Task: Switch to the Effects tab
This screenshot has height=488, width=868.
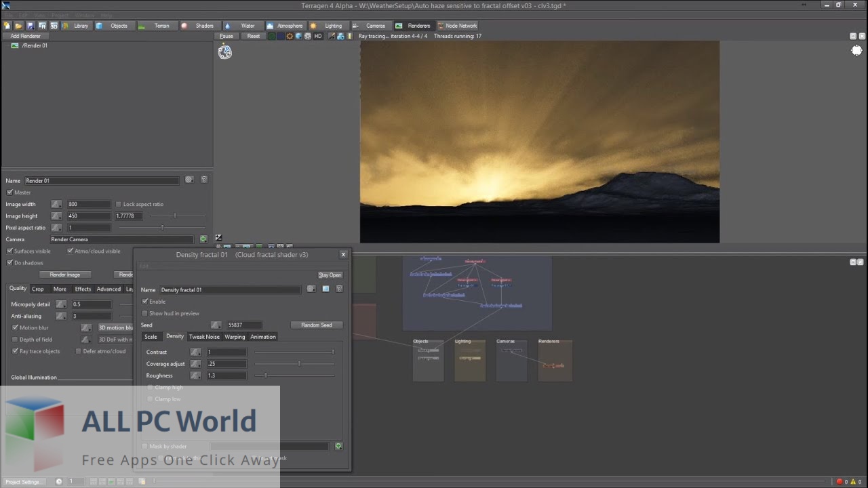Action: [x=83, y=289]
